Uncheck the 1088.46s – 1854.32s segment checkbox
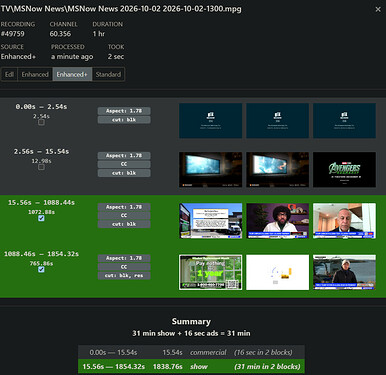 pyautogui.click(x=41, y=269)
